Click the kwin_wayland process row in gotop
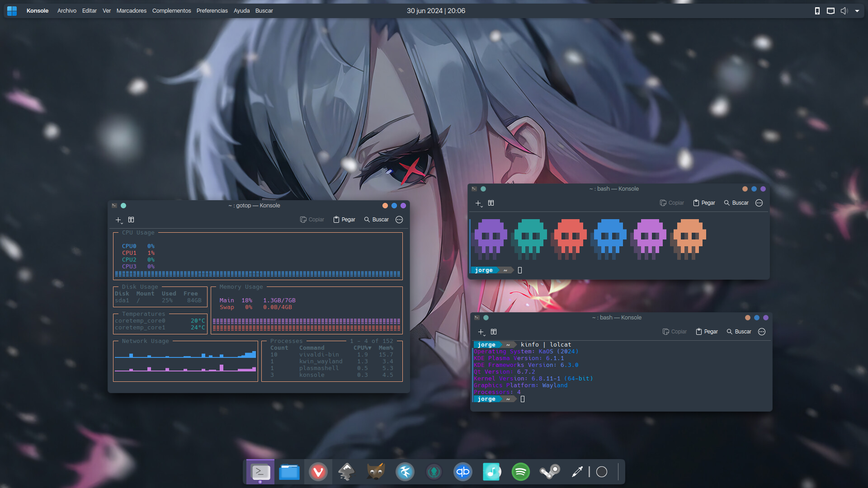 pos(332,361)
